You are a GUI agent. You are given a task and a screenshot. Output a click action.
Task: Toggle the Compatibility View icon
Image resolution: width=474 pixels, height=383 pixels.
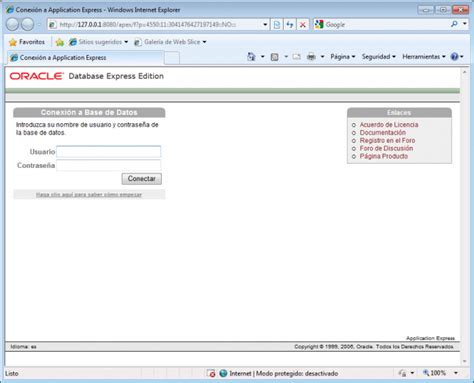coord(276,24)
